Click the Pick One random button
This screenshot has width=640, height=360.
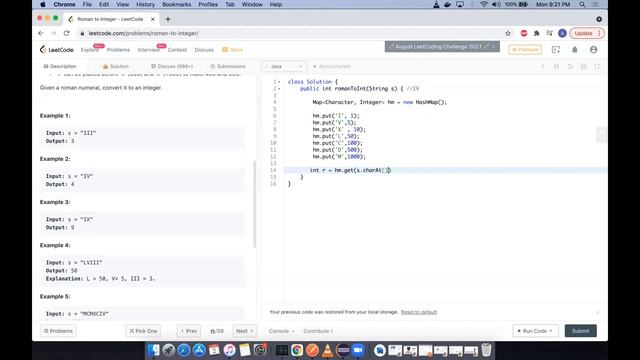tap(143, 331)
